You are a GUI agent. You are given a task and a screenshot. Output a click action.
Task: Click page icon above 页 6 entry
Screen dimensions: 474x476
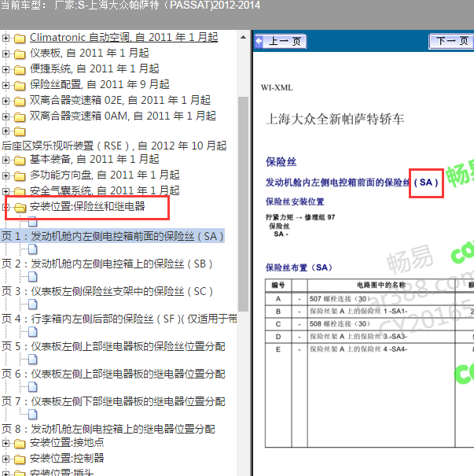(x=33, y=360)
